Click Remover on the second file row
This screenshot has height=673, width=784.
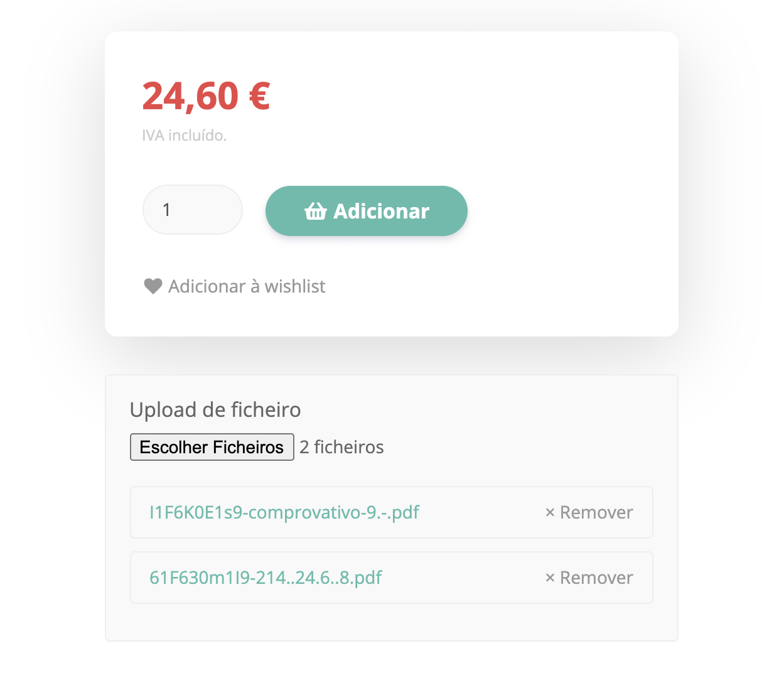click(596, 578)
